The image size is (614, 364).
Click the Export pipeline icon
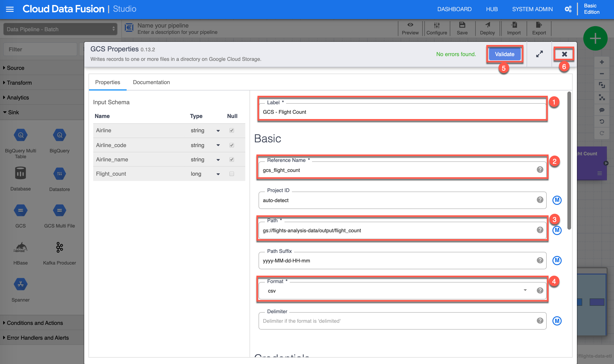(539, 25)
